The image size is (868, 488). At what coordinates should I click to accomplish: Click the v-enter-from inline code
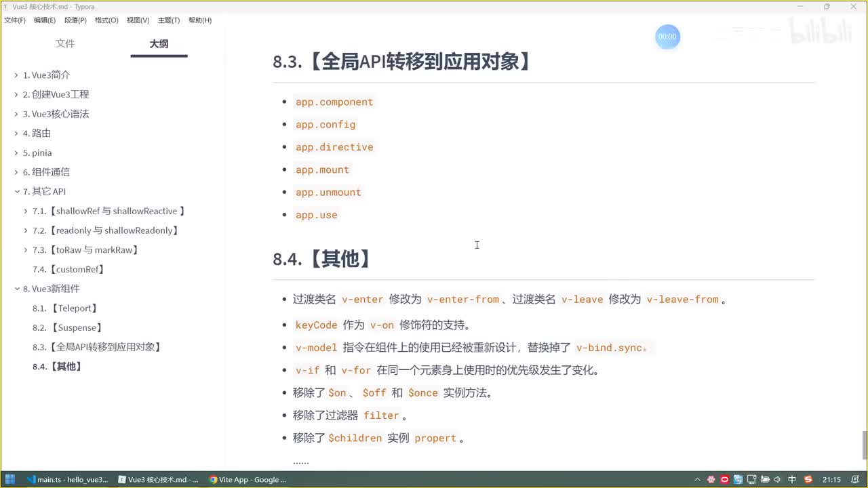[463, 299]
